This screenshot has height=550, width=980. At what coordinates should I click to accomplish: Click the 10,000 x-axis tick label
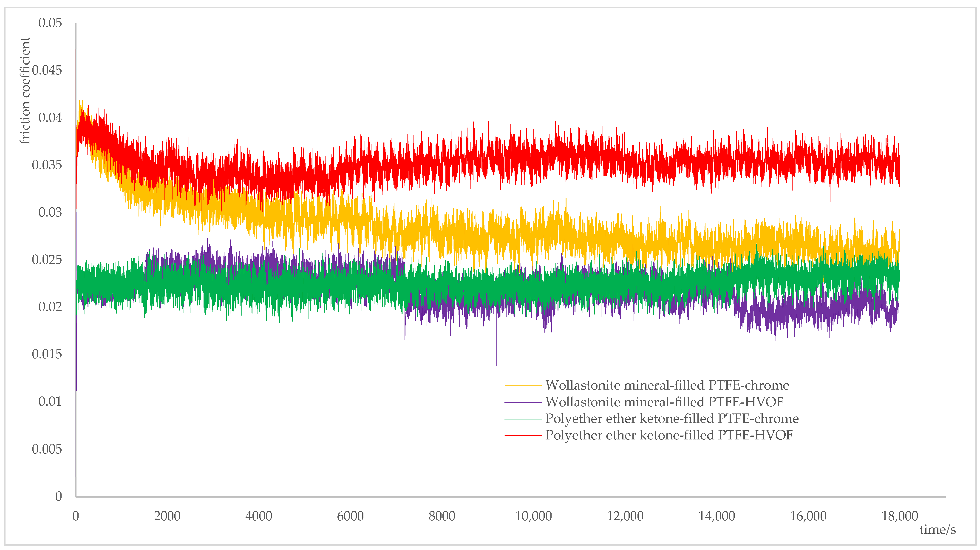click(533, 516)
